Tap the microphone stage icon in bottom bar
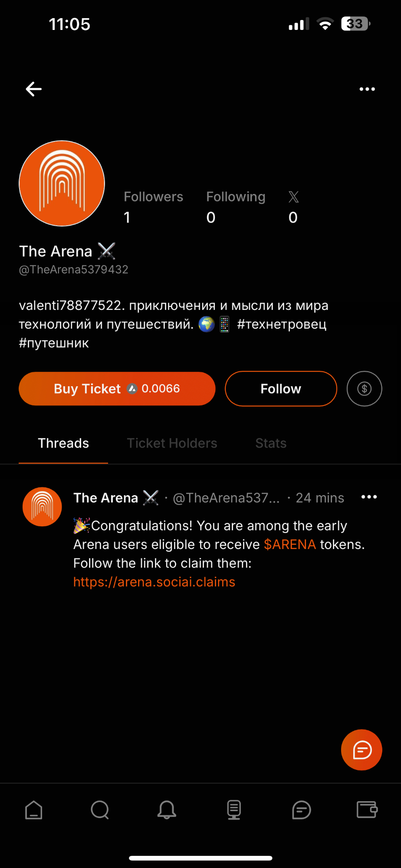This screenshot has width=401, height=868. coord(234,810)
